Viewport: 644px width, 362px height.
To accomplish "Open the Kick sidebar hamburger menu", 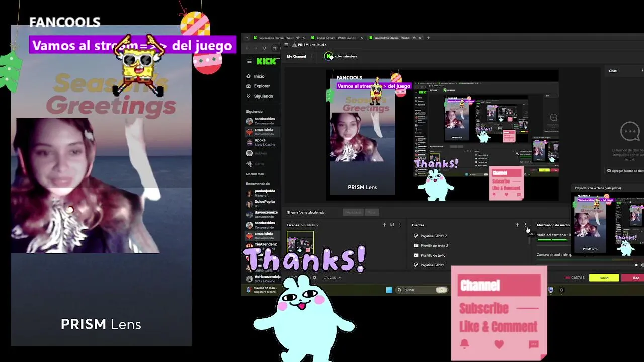I will (x=249, y=61).
